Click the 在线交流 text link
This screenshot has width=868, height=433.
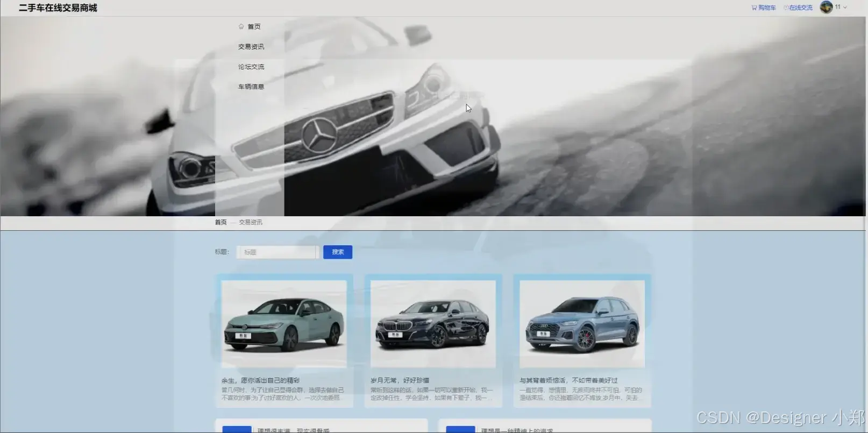click(801, 8)
